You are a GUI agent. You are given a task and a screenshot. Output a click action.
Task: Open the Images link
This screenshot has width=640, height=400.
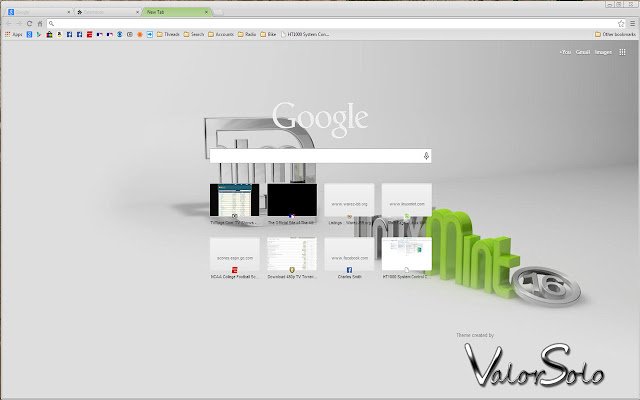tap(603, 52)
